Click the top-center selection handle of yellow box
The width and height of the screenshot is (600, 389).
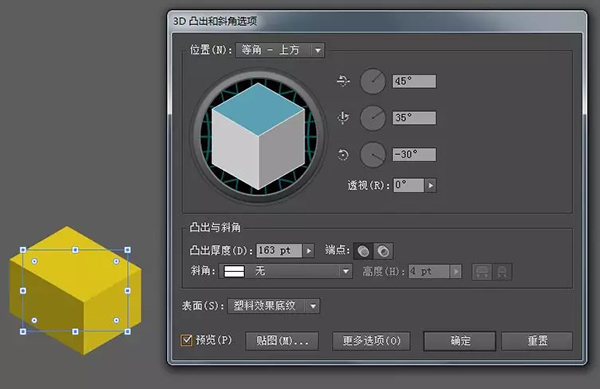(75, 250)
